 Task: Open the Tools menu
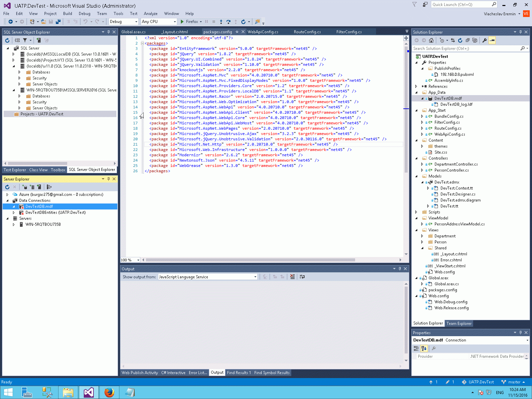click(118, 14)
